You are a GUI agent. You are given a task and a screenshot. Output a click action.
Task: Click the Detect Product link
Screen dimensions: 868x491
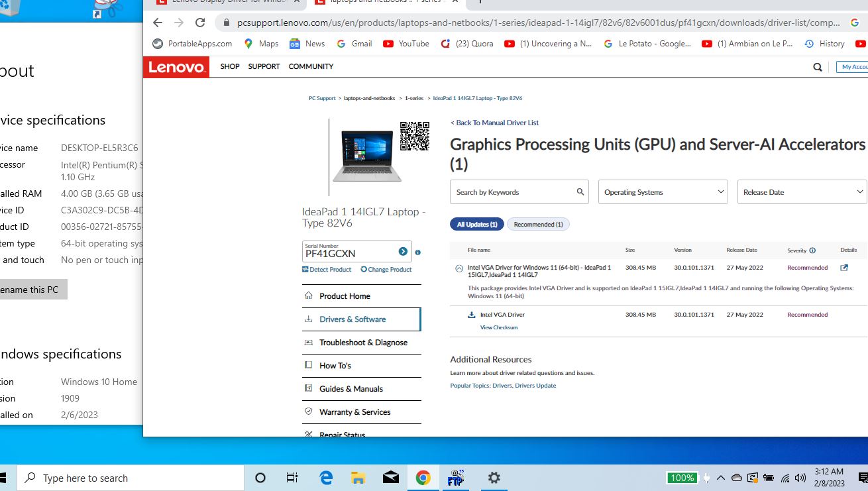(327, 270)
